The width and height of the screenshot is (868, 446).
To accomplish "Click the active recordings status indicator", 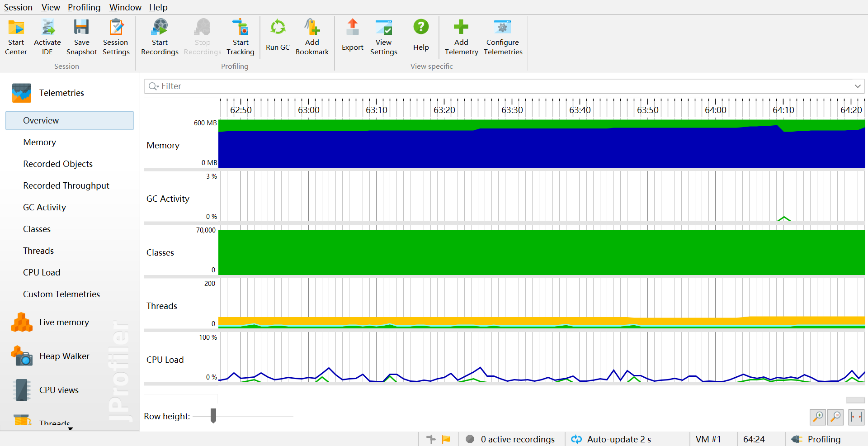I will coord(510,439).
